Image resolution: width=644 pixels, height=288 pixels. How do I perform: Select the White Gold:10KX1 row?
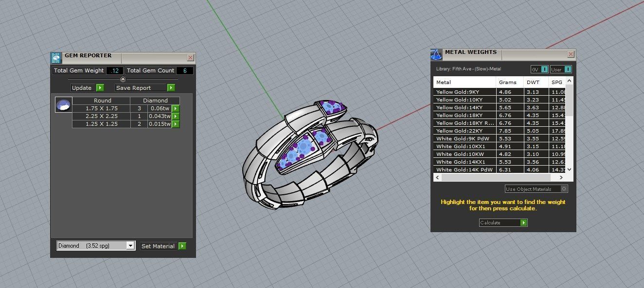tap(500, 146)
